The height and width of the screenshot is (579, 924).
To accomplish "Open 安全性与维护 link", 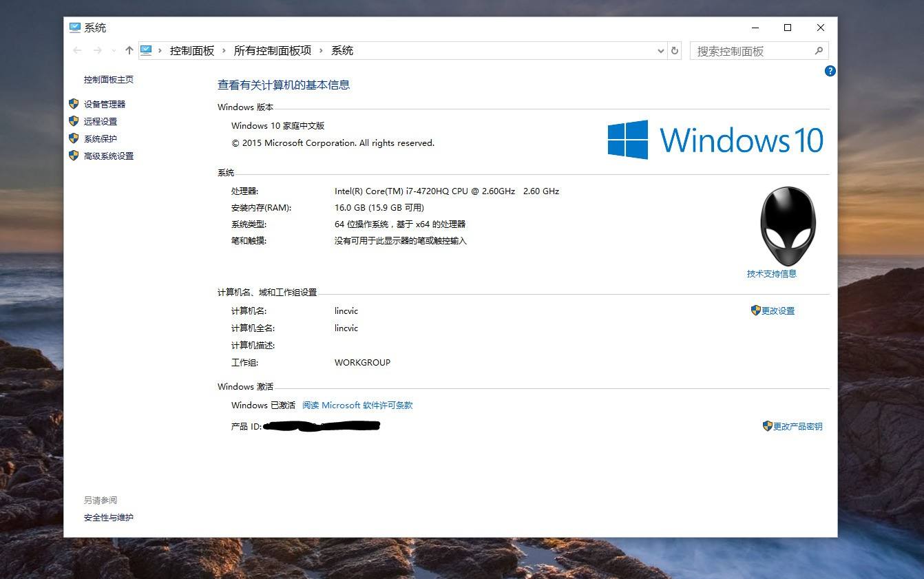I will tap(109, 518).
